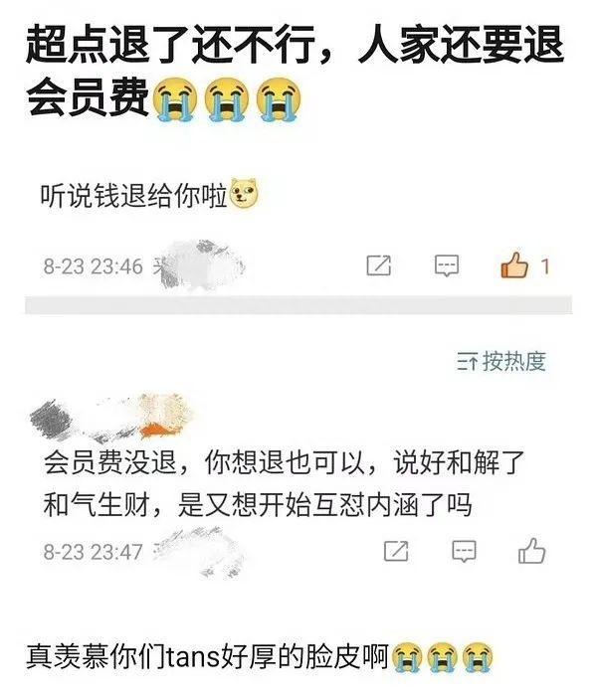Reply to the 23:47 comment
Image resolution: width=597 pixels, height=700 pixels.
pos(465,551)
